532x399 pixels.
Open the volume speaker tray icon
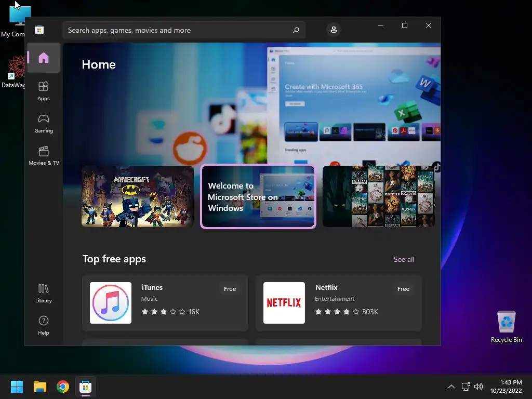pyautogui.click(x=478, y=387)
